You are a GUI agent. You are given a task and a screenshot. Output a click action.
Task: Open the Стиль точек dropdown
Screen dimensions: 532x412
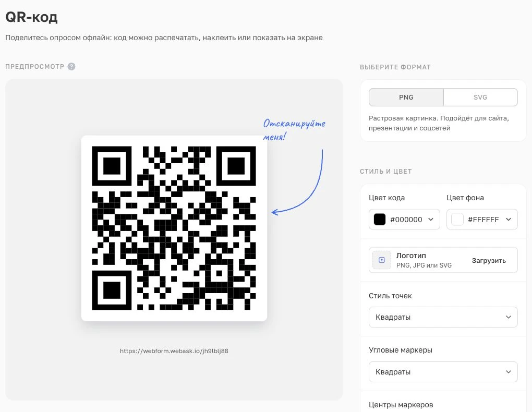coord(443,317)
